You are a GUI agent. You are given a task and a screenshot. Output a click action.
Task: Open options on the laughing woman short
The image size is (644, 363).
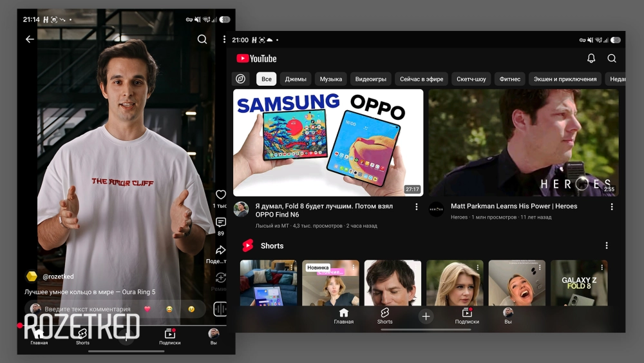pos(540,267)
